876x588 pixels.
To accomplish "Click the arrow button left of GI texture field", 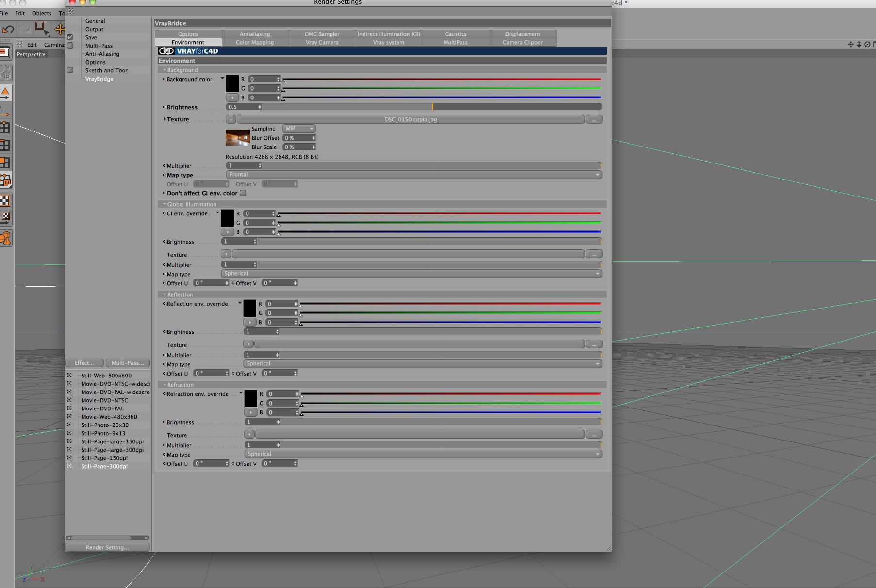I will point(226,254).
